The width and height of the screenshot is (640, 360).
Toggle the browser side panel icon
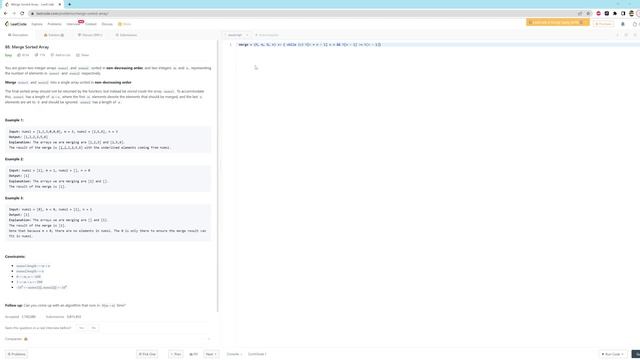pyautogui.click(x=623, y=13)
